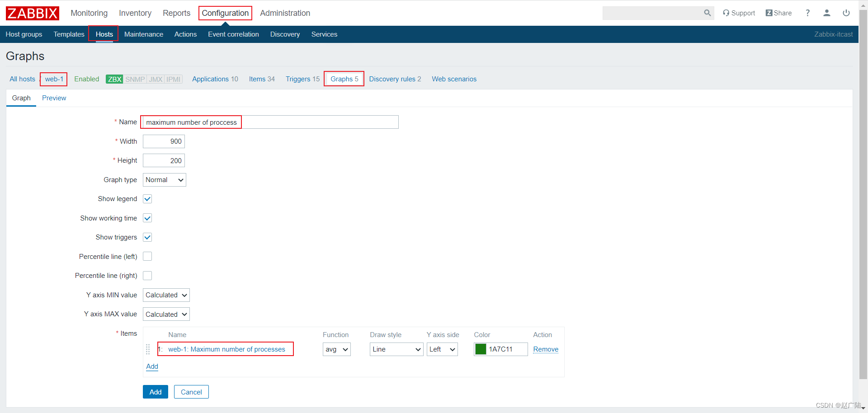
Task: Go to Maintenance submenu
Action: pyautogui.click(x=144, y=34)
